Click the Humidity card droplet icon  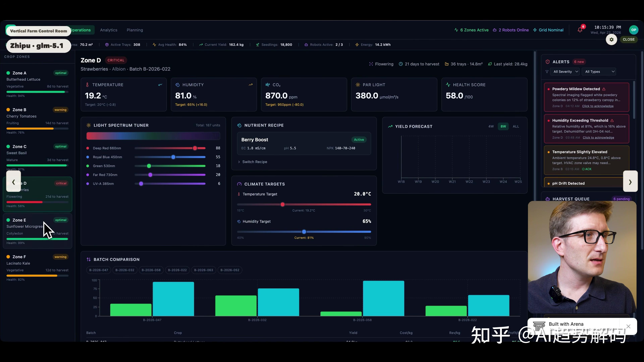point(177,85)
